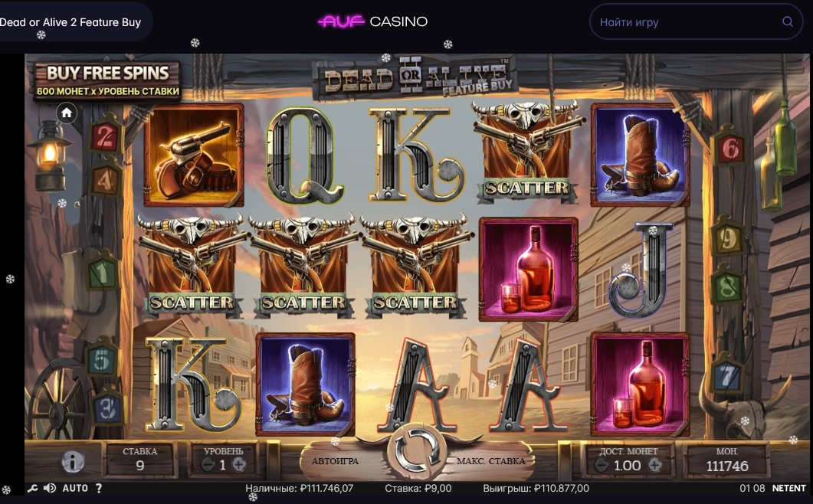Click the АВТОИГРА button
813x504 pixels.
[x=335, y=461]
